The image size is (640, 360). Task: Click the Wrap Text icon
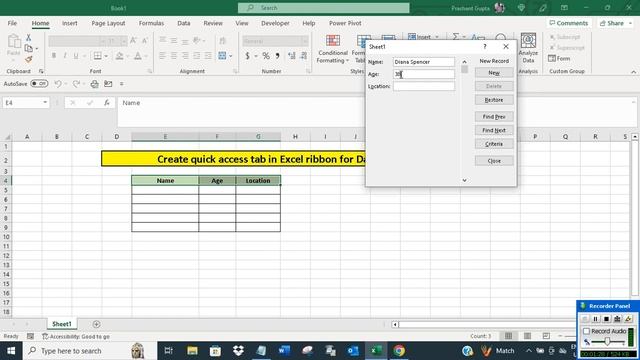(x=222, y=40)
